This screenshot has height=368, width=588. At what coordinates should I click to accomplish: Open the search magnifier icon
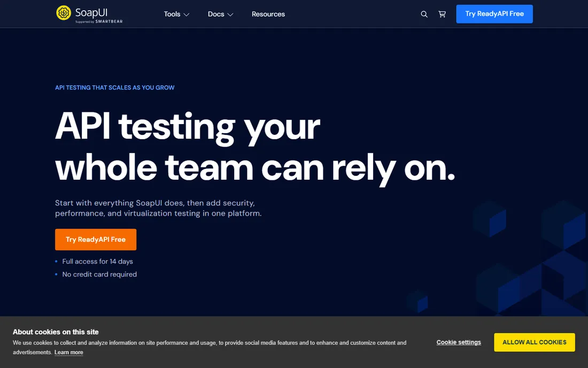point(424,14)
